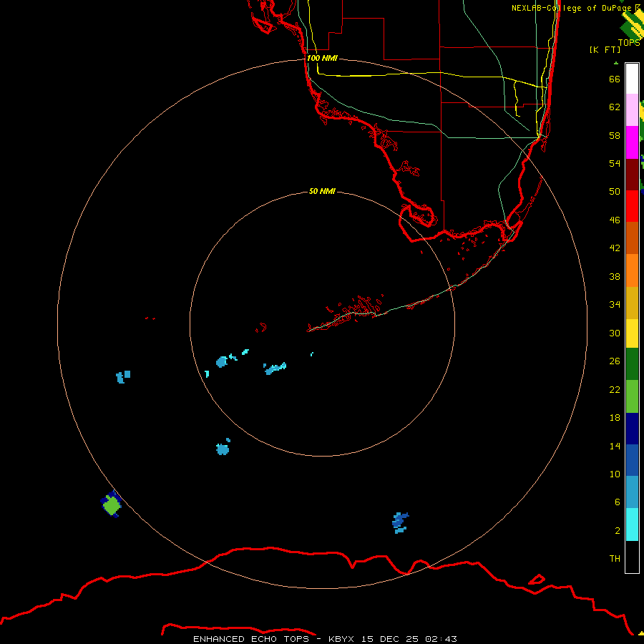644x644 pixels.
Task: Click the 6 legend value
Action: click(x=617, y=502)
